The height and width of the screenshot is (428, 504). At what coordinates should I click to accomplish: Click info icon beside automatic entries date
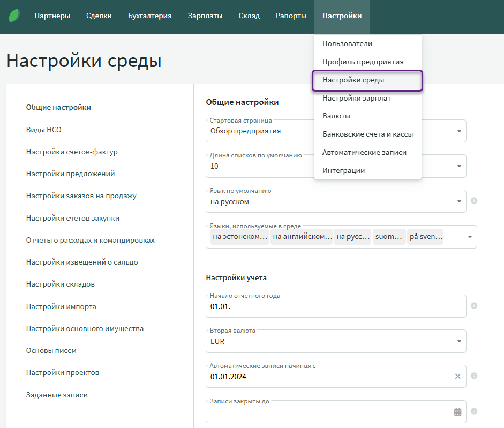[x=474, y=376]
